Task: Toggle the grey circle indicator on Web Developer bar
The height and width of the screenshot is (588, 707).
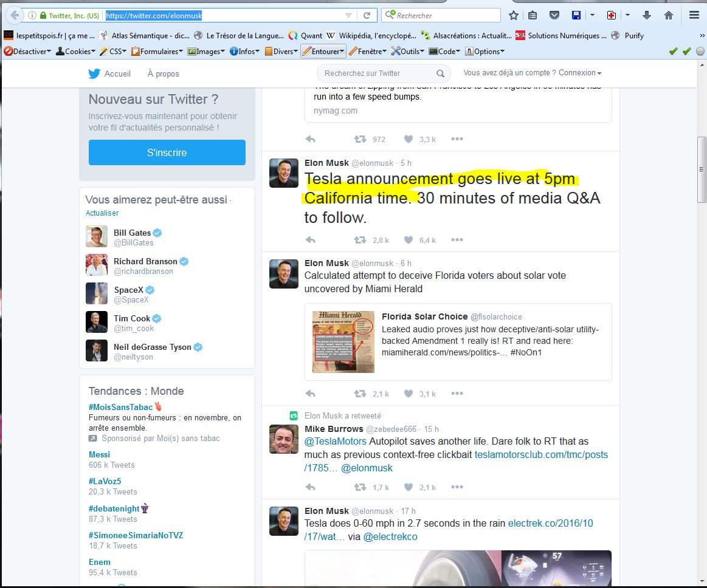Action: coord(701,52)
